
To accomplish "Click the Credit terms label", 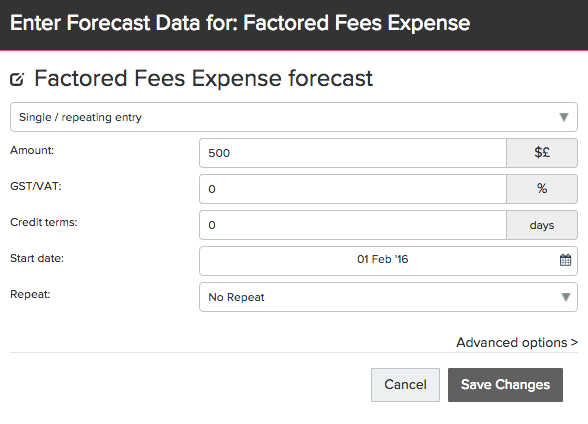I will [44, 222].
